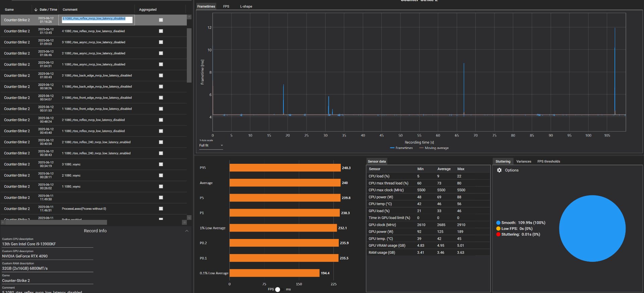Select 1 1080_rtss_back_edge_nvcp_low_latency_disabled record
The height and width of the screenshot is (293, 644).
coord(94,87)
